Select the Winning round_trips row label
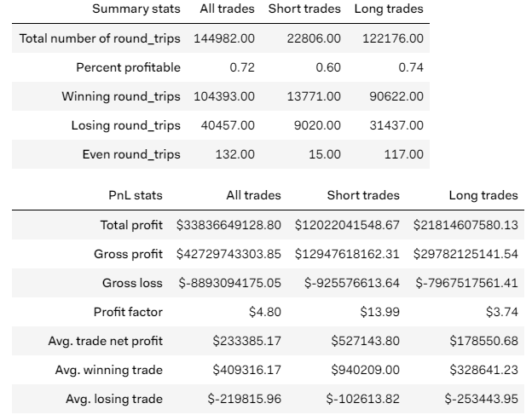 (121, 96)
